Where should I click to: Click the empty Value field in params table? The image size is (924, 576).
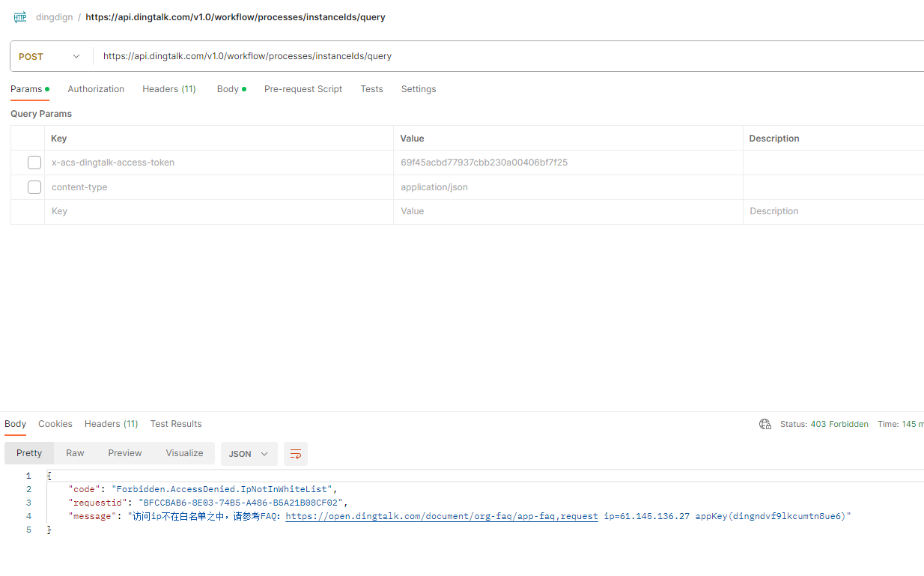(x=568, y=211)
